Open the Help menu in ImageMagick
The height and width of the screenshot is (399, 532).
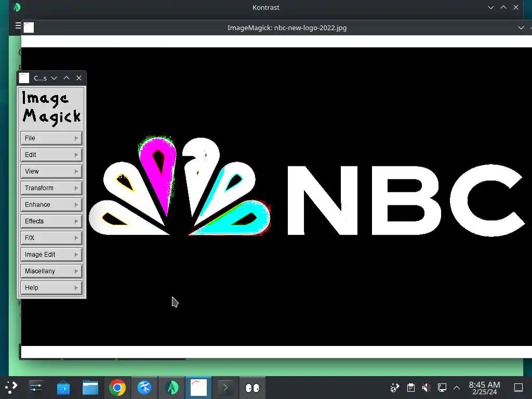[51, 288]
